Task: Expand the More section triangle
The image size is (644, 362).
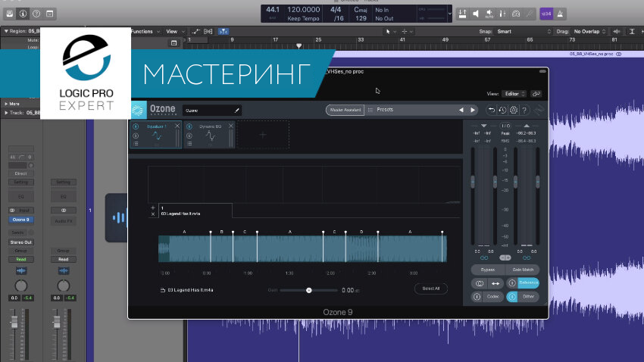Action: pyautogui.click(x=6, y=104)
